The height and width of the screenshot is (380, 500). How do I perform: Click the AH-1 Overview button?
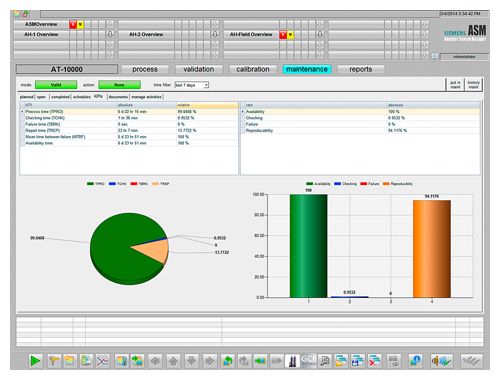(41, 34)
